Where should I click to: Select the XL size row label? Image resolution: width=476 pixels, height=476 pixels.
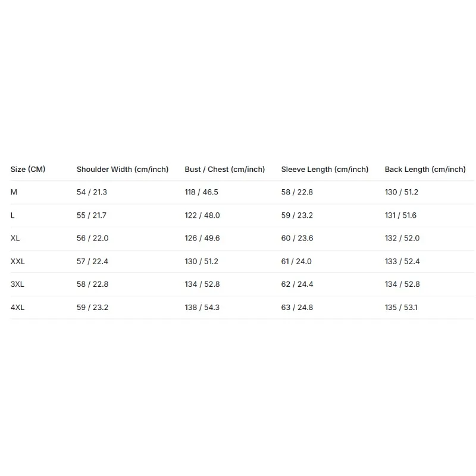pos(15,239)
